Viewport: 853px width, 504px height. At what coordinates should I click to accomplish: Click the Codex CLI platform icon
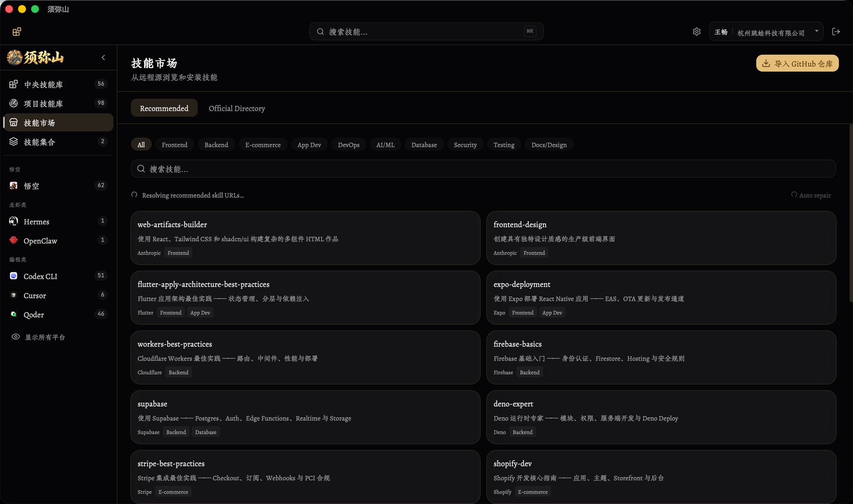[14, 276]
